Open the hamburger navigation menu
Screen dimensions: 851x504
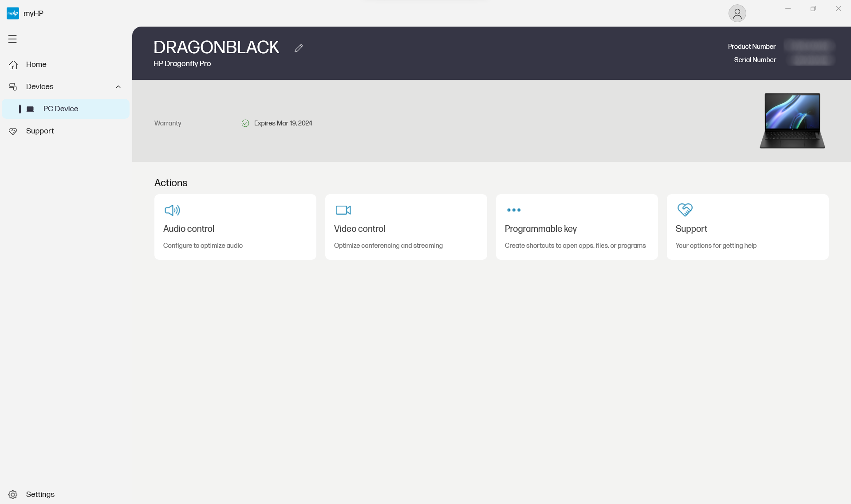(x=12, y=39)
